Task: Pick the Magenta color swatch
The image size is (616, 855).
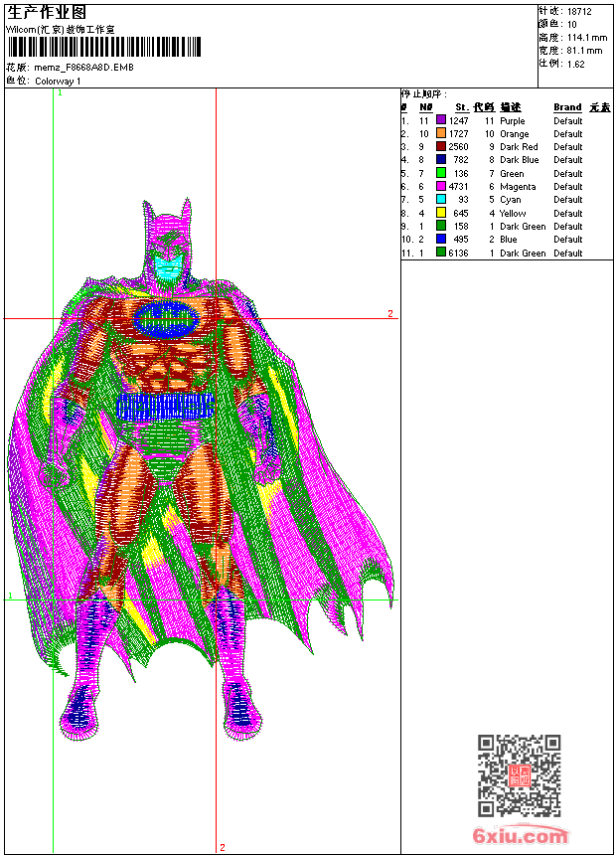Action: pyautogui.click(x=441, y=186)
